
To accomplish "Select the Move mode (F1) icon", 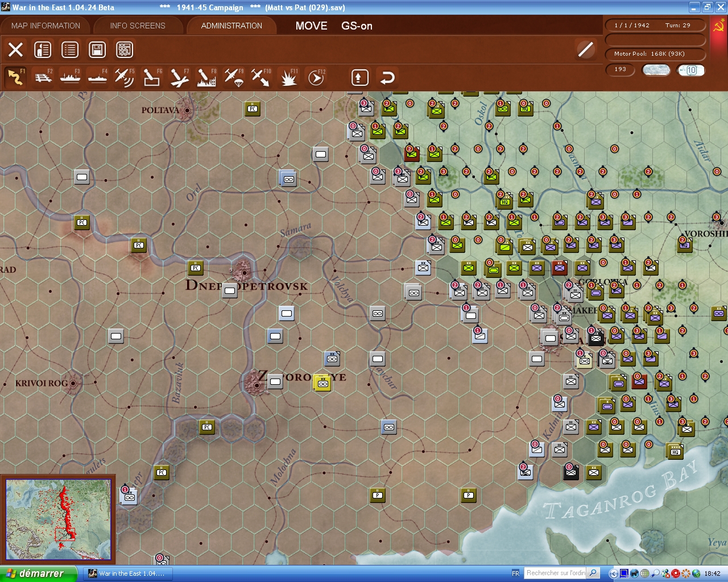I will (15, 77).
